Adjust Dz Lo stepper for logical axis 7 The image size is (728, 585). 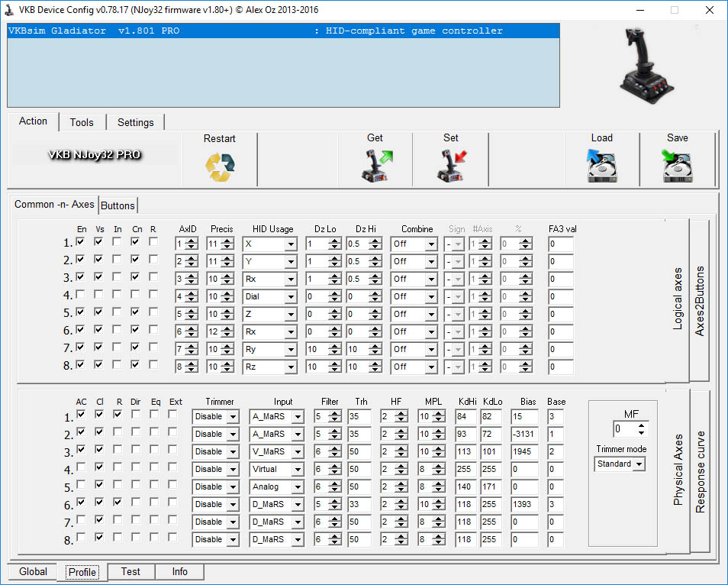tap(335, 350)
